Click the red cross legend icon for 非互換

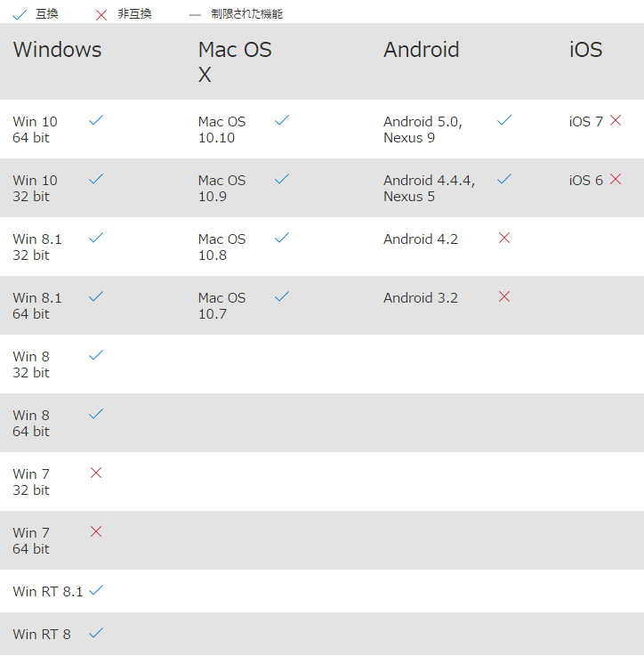click(101, 15)
